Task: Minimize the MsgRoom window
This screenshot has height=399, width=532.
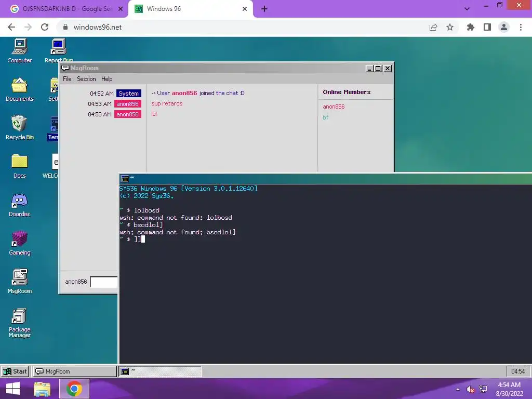Action: [x=370, y=68]
